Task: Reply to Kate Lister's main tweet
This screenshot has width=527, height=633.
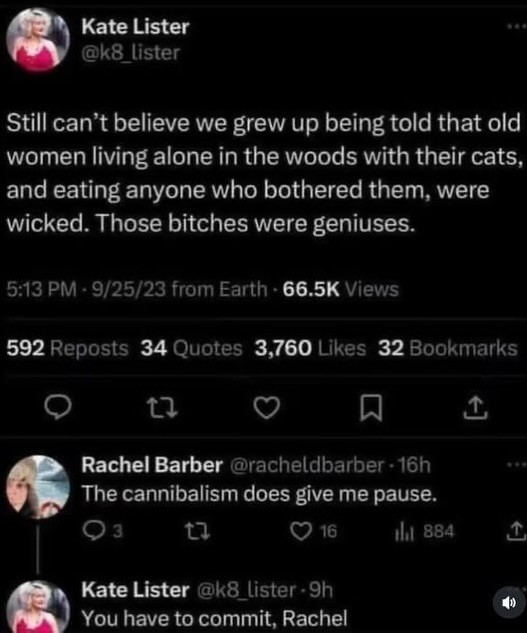Action: coord(58,407)
